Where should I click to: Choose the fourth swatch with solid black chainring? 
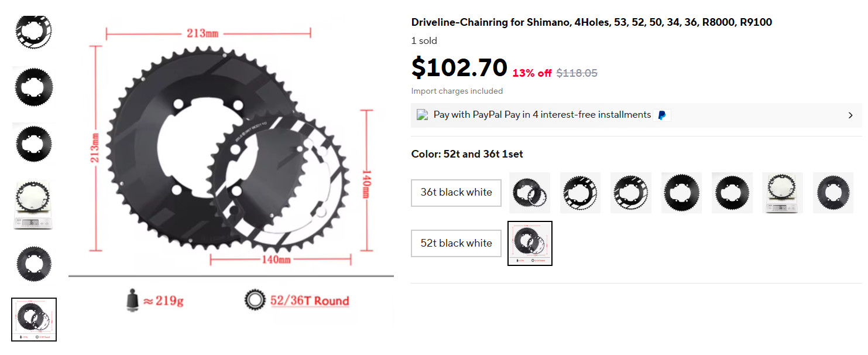click(x=681, y=193)
